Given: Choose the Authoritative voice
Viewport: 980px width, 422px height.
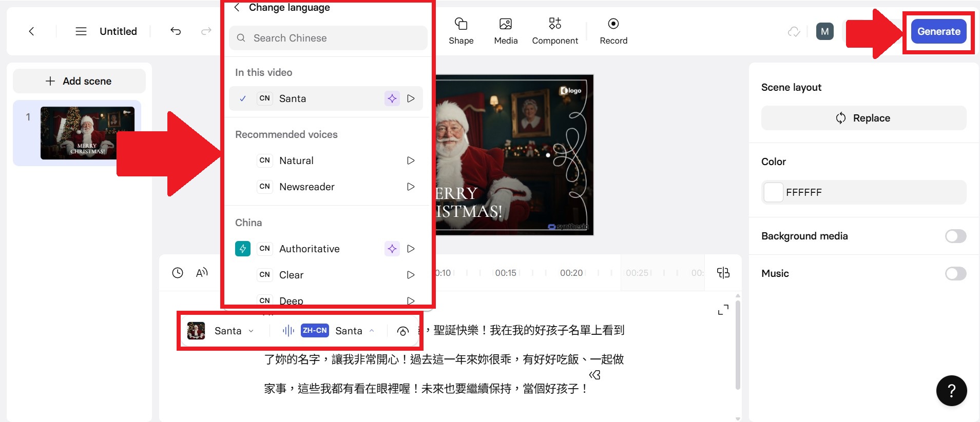Looking at the screenshot, I should pyautogui.click(x=326, y=249).
